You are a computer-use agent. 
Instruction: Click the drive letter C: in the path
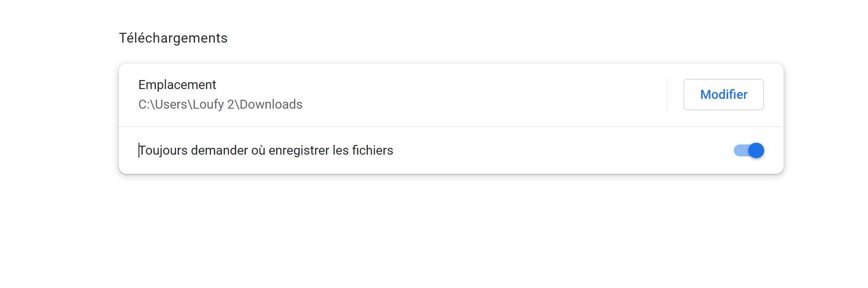(144, 104)
